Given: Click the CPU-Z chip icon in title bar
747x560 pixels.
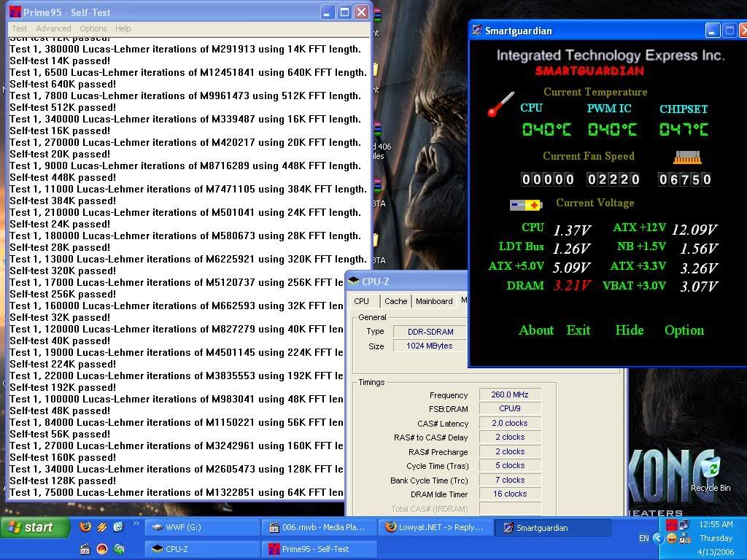Looking at the screenshot, I should point(353,281).
